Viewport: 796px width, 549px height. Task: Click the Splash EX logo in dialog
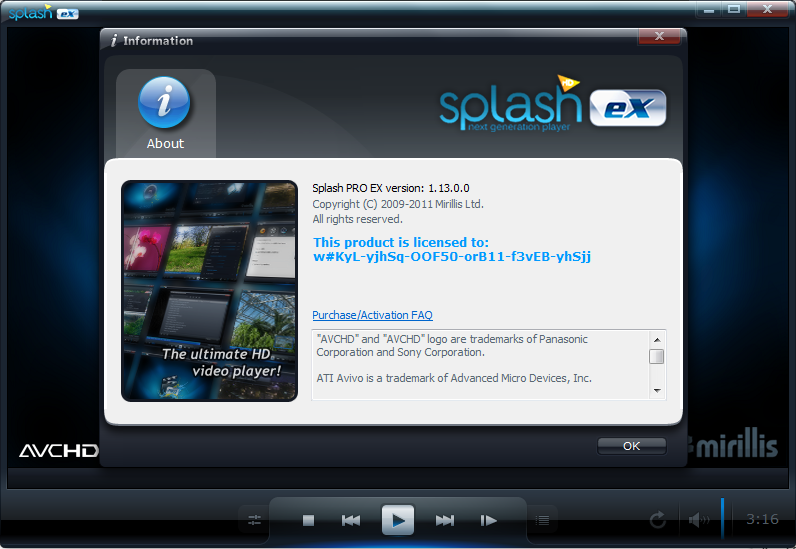tap(552, 103)
